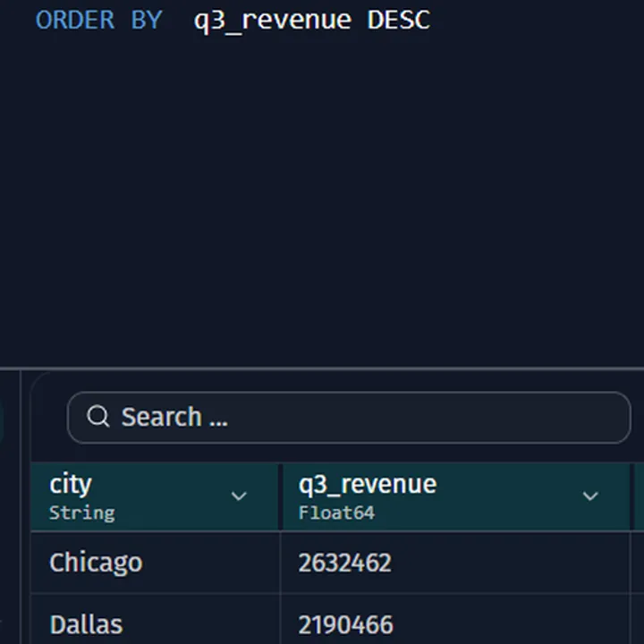Click the Float64 type label under q3_revenue
Image resolution: width=644 pixels, height=644 pixels.
[336, 513]
